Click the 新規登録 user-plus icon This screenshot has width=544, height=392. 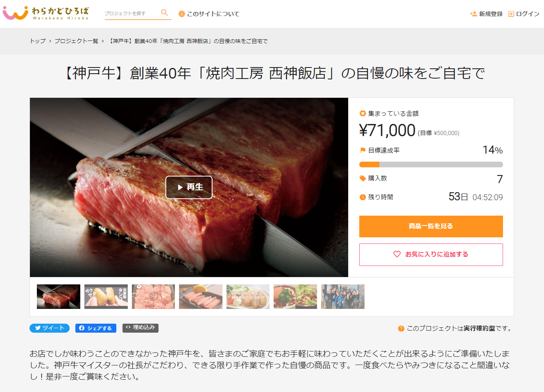coord(474,14)
